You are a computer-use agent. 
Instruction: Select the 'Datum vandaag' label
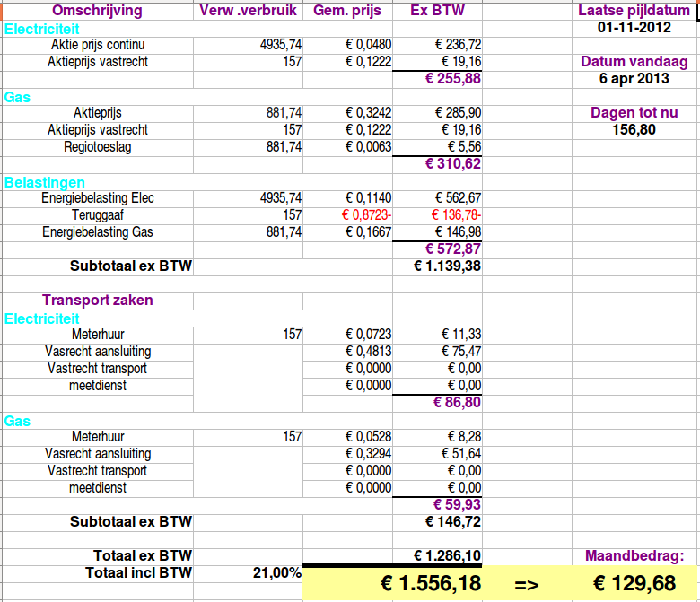(634, 62)
